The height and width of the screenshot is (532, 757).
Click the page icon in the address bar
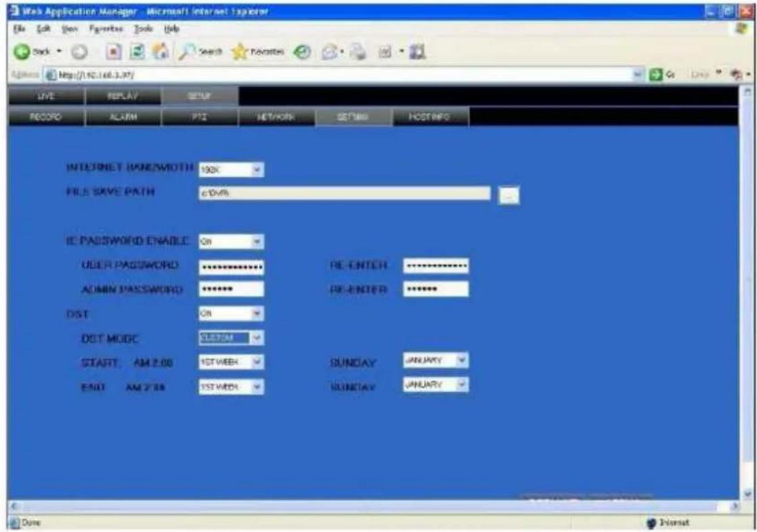click(x=51, y=75)
